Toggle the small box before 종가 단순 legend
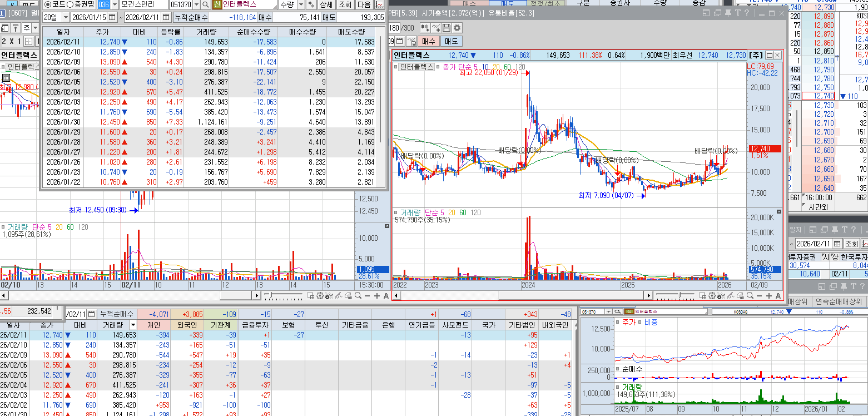This screenshot has width=868, height=416. pyautogui.click(x=439, y=66)
